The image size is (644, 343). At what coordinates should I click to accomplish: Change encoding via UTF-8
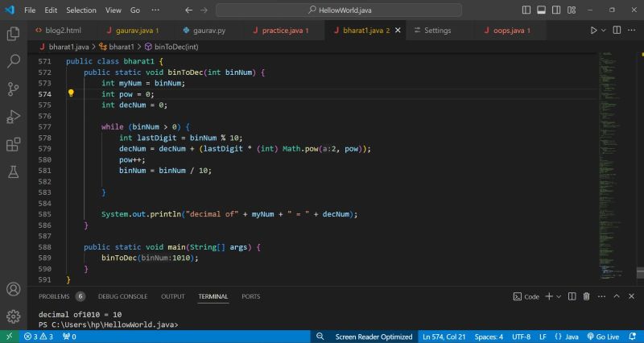521,337
